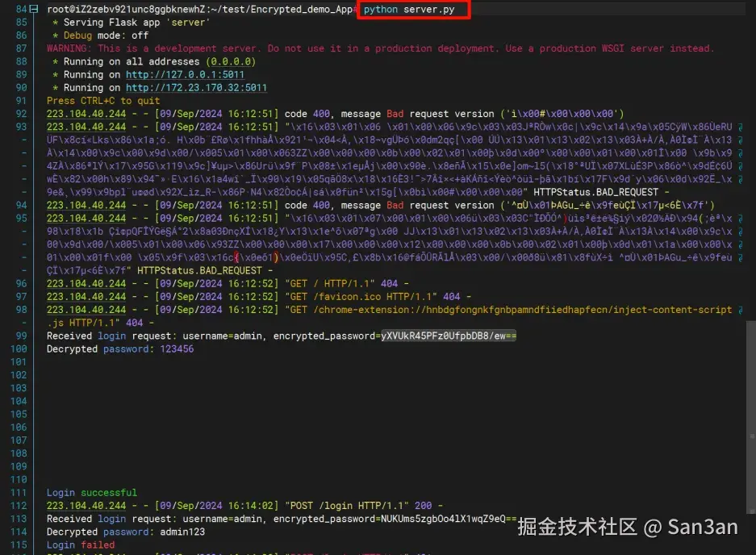
Task: Select highlighted encrypted password yXVUkR45PFz0UfpbDB8/ew==
Action: [x=449, y=336]
